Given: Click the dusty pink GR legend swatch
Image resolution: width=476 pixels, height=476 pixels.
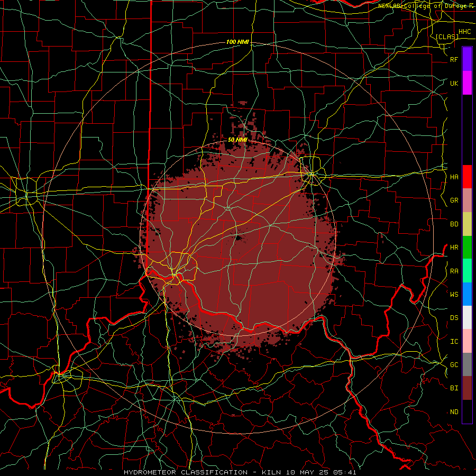Looking at the screenshot, I should (467, 200).
